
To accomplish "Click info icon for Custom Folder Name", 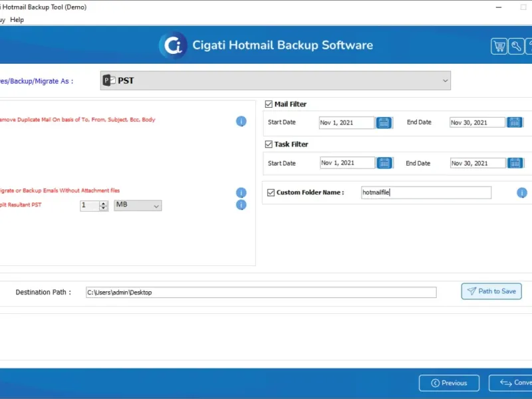I will click(522, 193).
